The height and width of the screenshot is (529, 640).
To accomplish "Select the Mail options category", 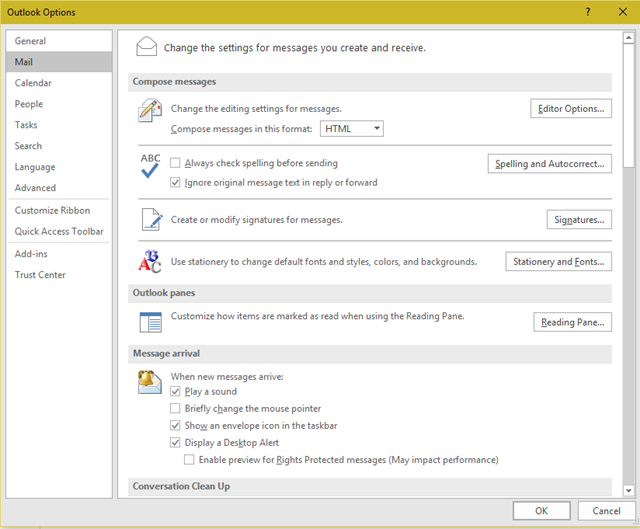I will point(59,62).
